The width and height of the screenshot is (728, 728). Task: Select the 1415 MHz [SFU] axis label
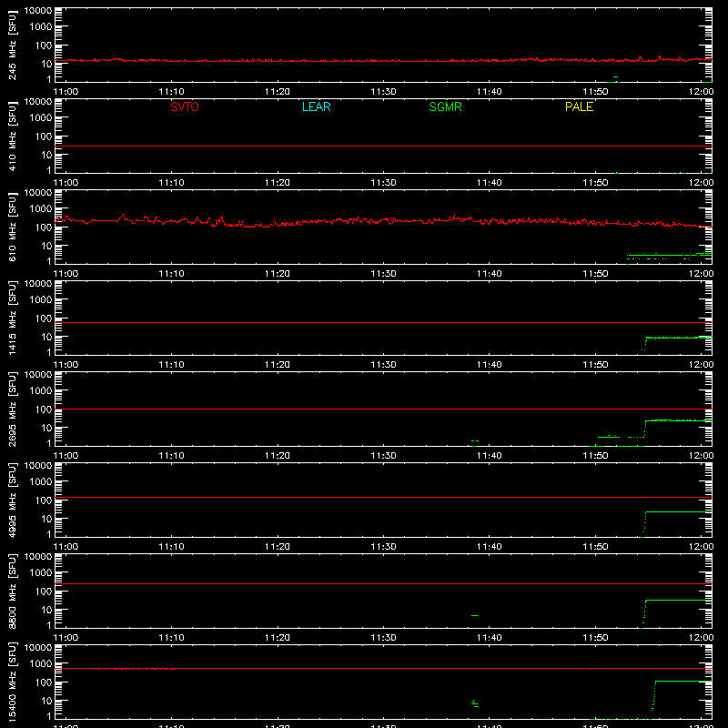pyautogui.click(x=13, y=318)
